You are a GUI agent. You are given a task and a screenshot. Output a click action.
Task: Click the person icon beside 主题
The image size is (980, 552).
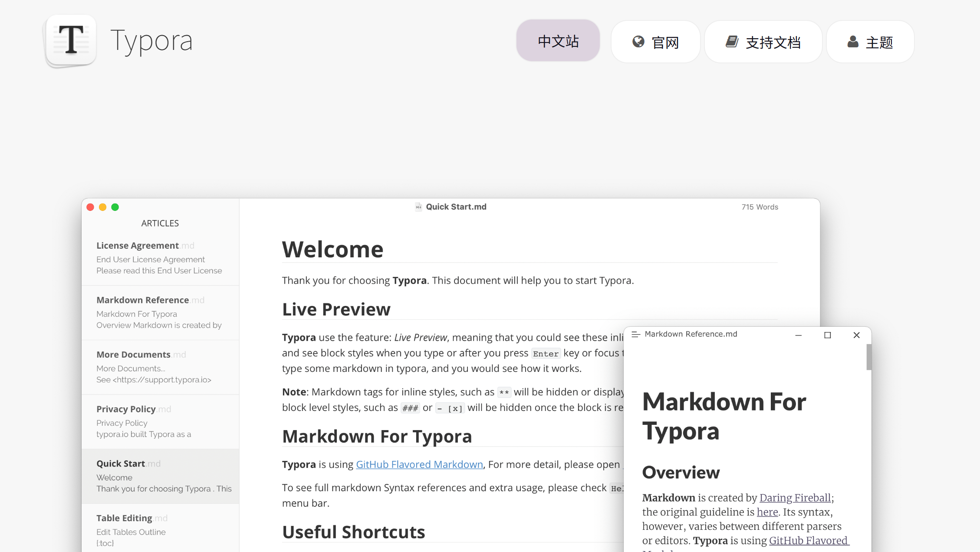coord(853,42)
